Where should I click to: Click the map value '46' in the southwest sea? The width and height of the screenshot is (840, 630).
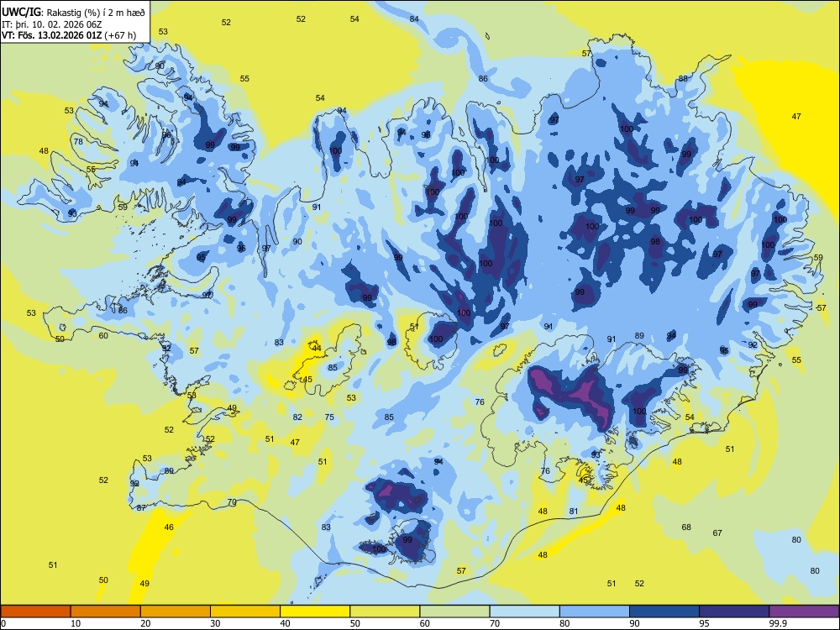point(169,528)
